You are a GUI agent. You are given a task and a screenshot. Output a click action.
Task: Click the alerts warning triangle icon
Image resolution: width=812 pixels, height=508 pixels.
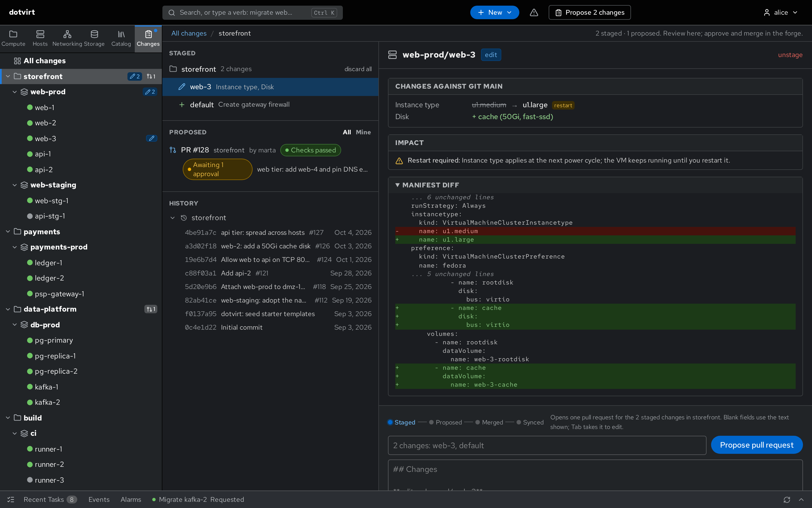(534, 12)
